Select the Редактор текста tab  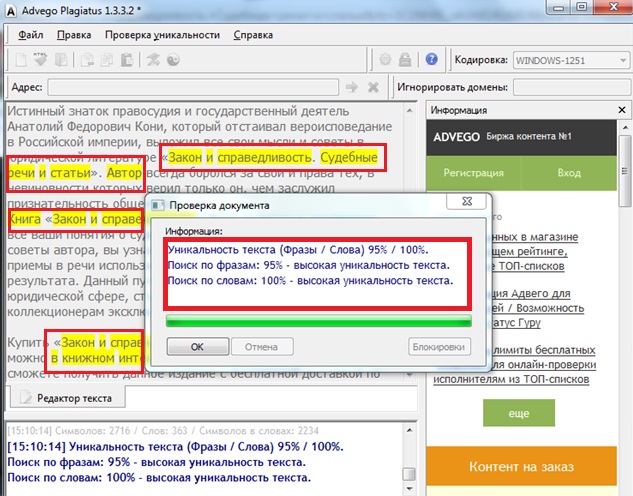pos(67,398)
